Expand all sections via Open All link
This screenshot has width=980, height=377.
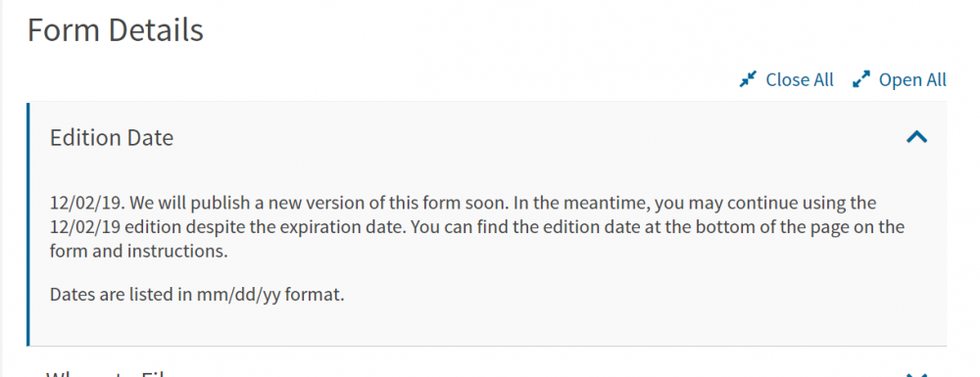pyautogui.click(x=912, y=80)
